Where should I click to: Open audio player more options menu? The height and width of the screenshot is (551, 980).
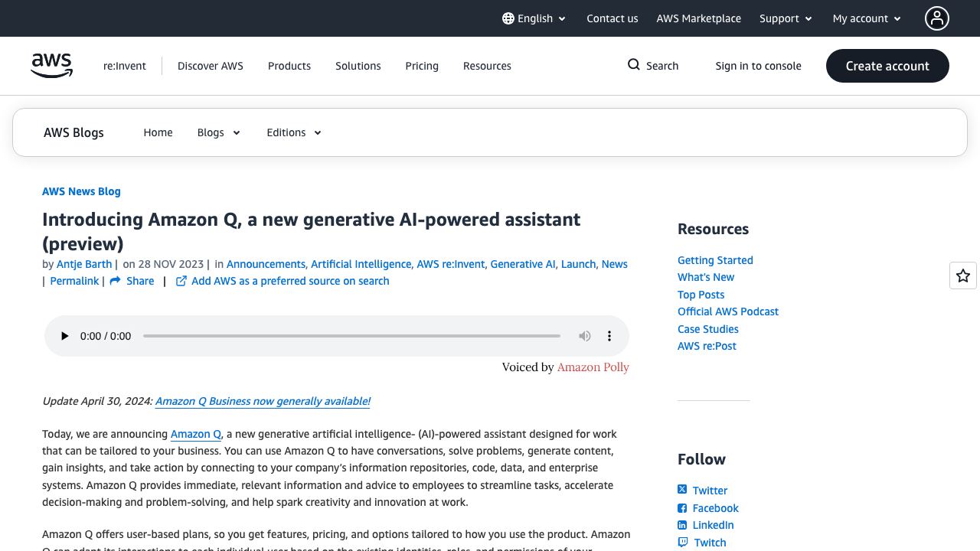coord(609,336)
